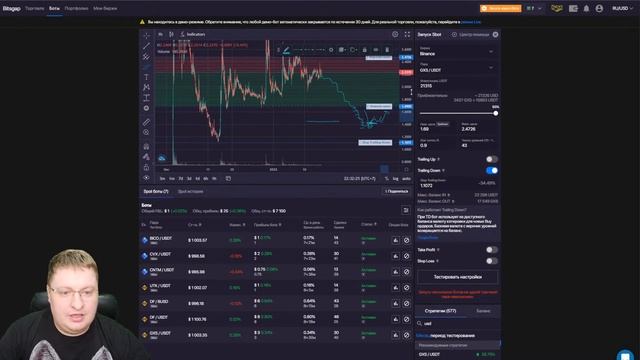The width and height of the screenshot is (640, 360).
Task: Click the investment percentage slider handle
Action: (496, 113)
